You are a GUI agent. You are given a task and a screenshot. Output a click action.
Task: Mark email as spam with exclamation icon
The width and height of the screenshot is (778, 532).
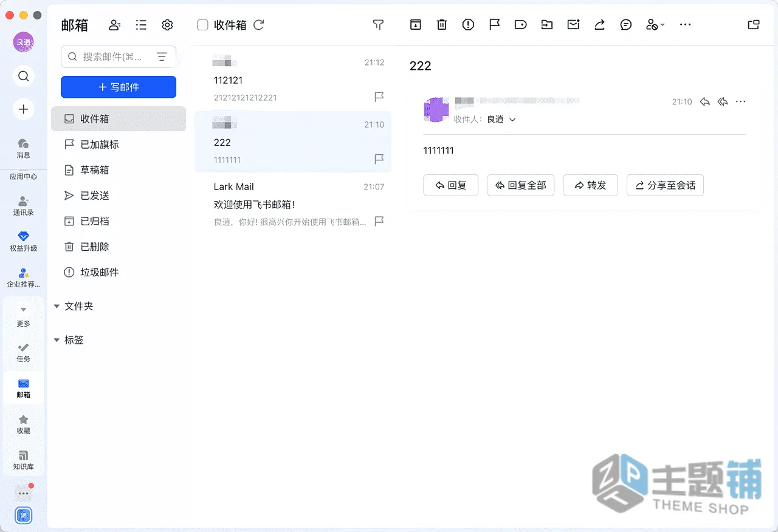[468, 25]
